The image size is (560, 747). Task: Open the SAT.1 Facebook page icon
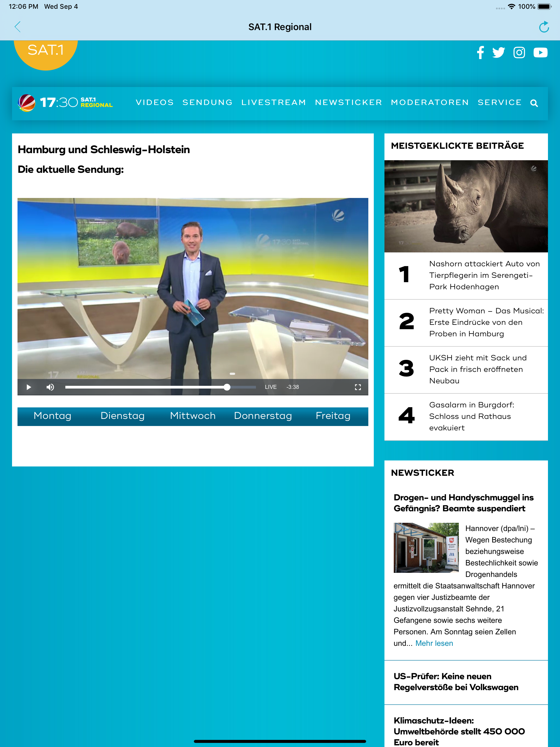click(480, 52)
